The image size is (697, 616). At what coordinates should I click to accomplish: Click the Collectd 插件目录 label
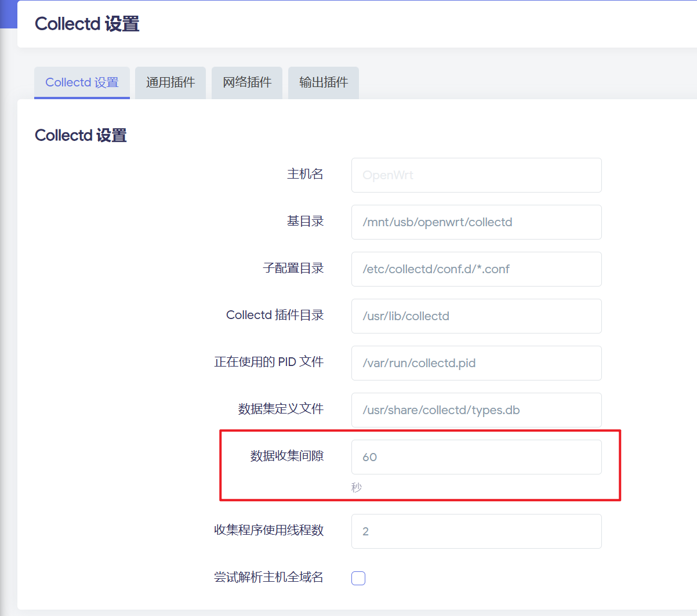pos(275,315)
